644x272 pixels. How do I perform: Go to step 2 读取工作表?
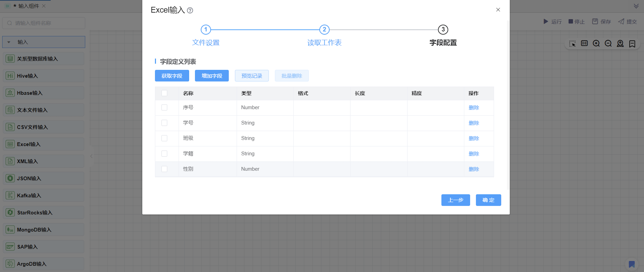coord(324,30)
